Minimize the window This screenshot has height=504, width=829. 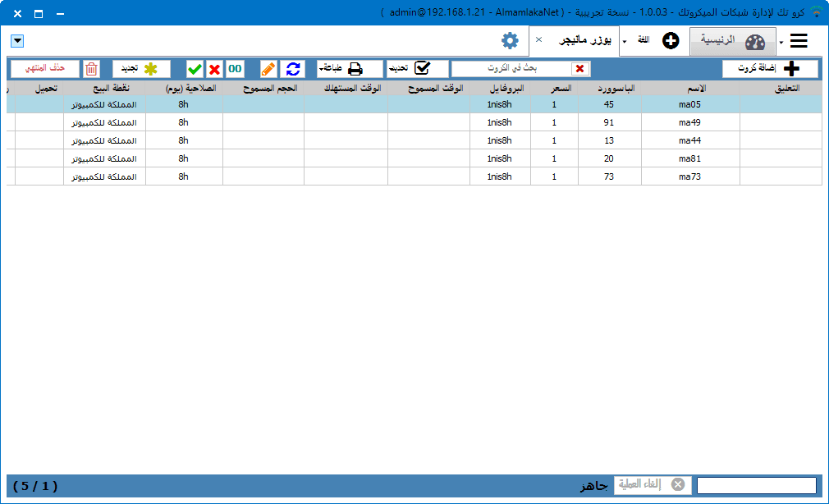60,14
